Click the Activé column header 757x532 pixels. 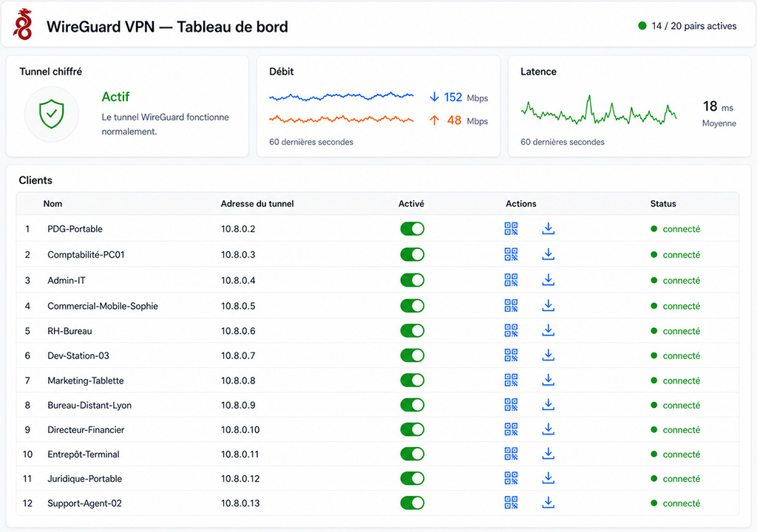click(x=411, y=204)
